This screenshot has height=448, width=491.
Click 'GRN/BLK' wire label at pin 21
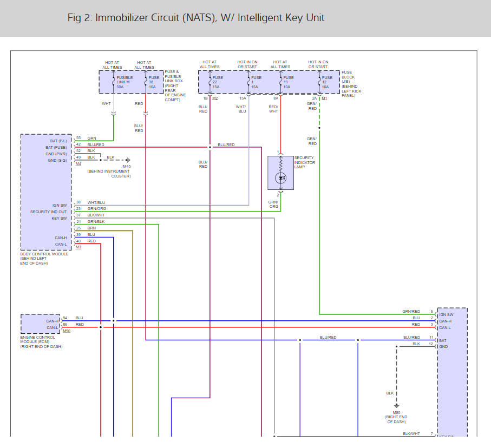(96, 222)
